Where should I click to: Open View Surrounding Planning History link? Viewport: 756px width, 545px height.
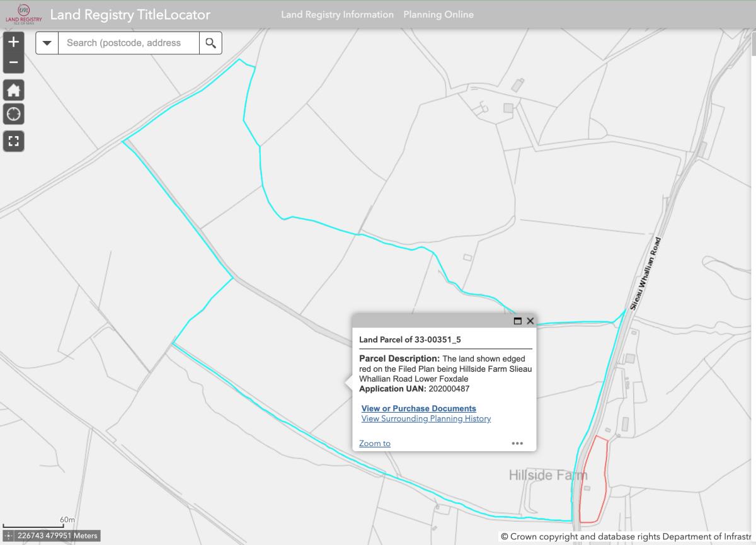coord(426,418)
